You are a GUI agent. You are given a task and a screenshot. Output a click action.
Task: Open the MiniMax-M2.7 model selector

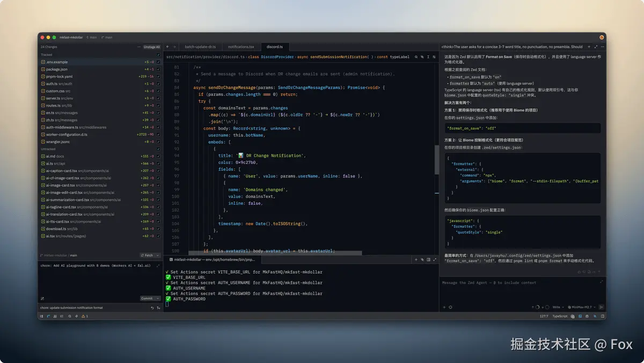(582, 307)
